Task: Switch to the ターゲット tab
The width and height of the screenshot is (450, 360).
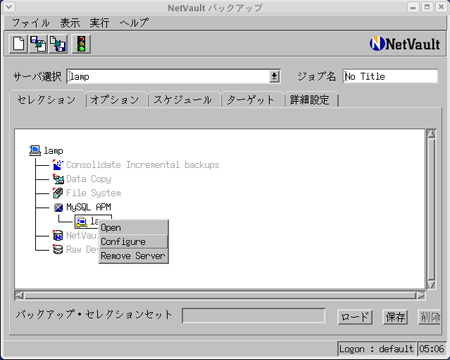Action: click(251, 100)
